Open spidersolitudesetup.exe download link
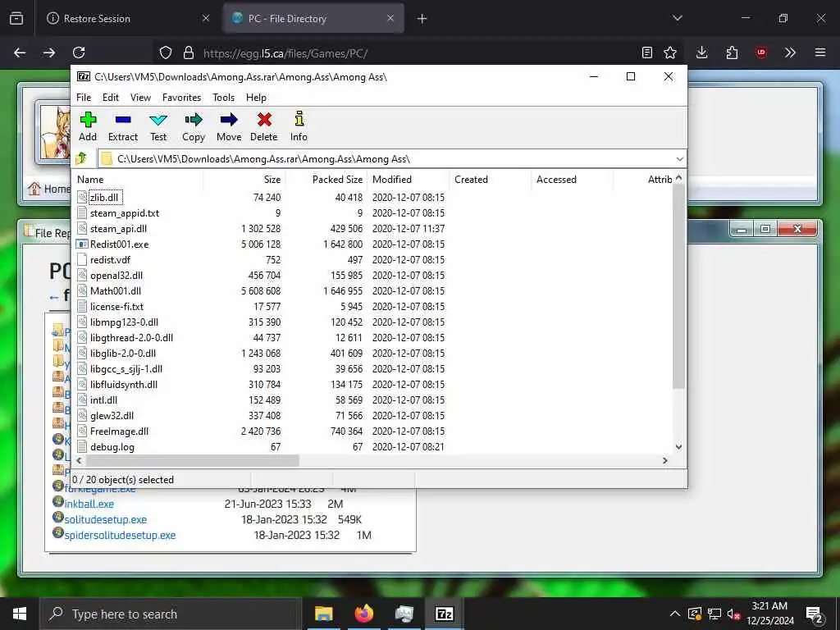The image size is (840, 630). coord(120,535)
